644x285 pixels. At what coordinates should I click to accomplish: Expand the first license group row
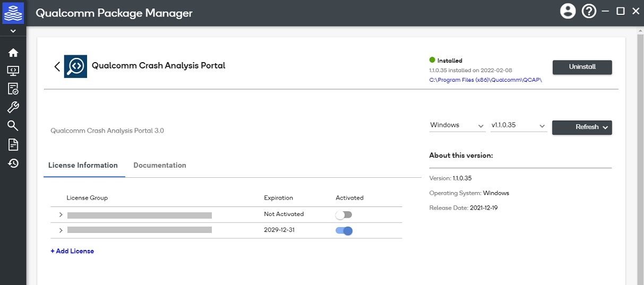coord(61,214)
